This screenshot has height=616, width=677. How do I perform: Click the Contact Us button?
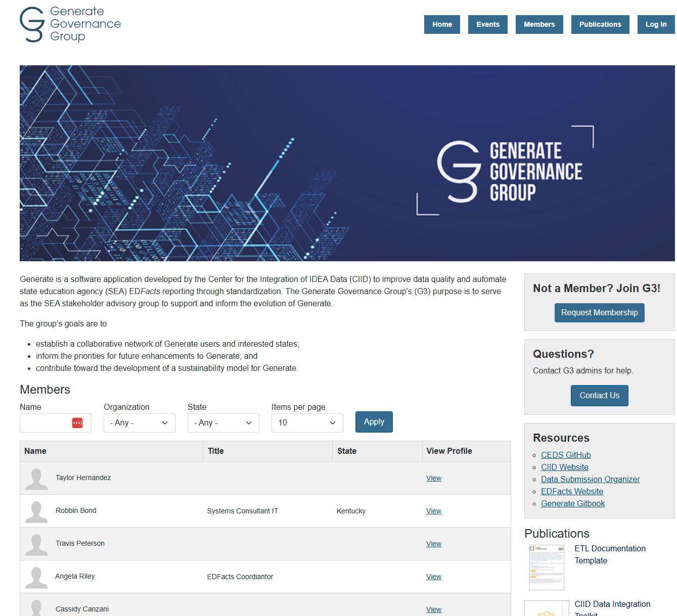click(x=600, y=396)
